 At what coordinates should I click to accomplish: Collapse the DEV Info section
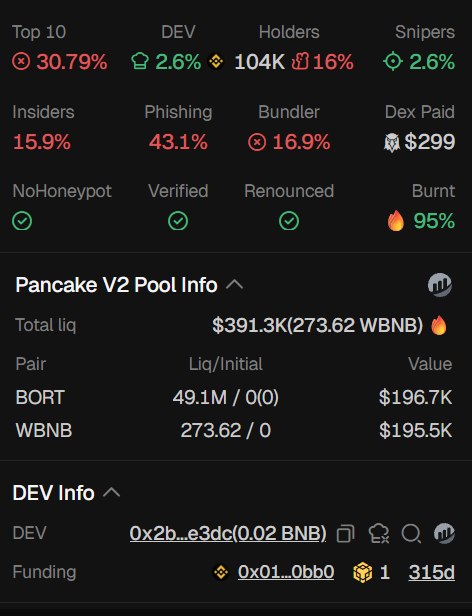(112, 493)
